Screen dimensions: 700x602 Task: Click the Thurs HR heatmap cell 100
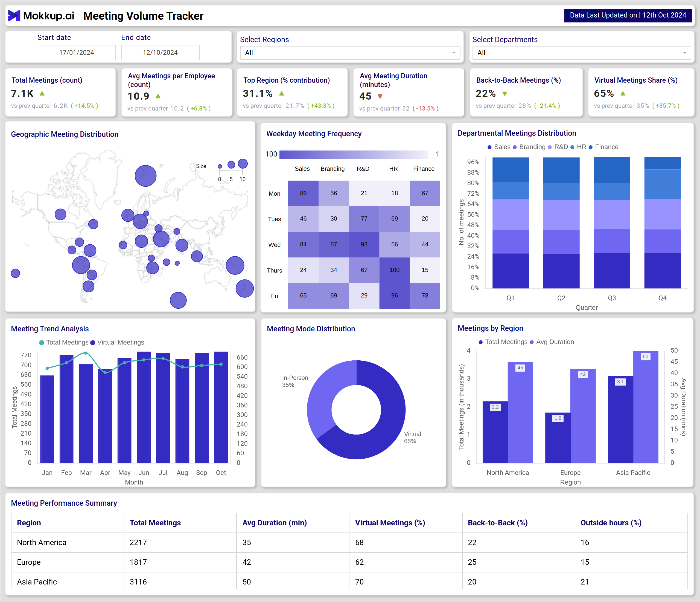click(x=394, y=270)
